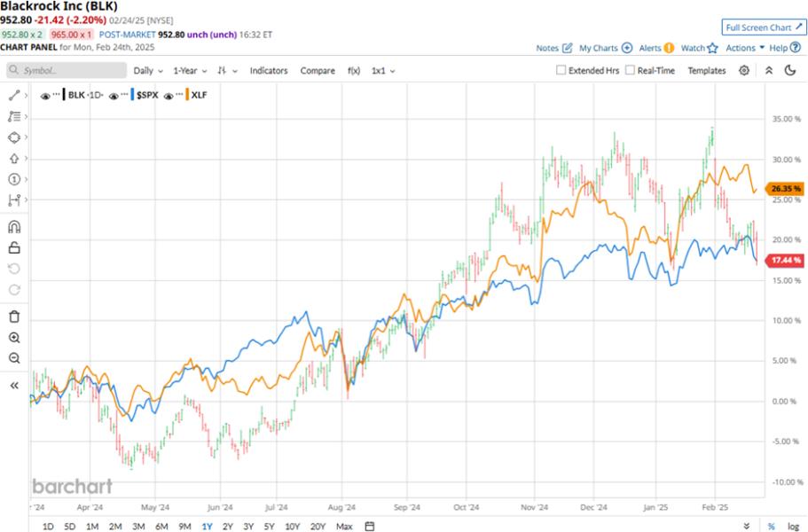Select the 6M time range

pos(161,526)
